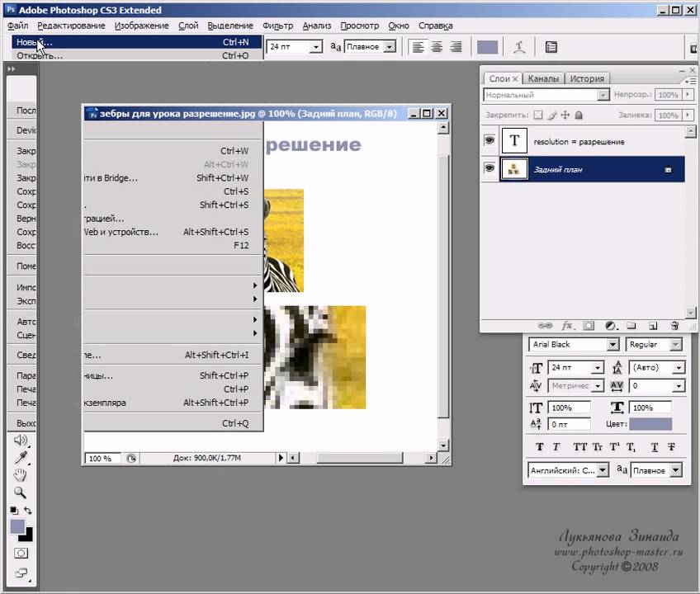The image size is (700, 594).
Task: Click link layers chain icon
Action: click(545, 326)
